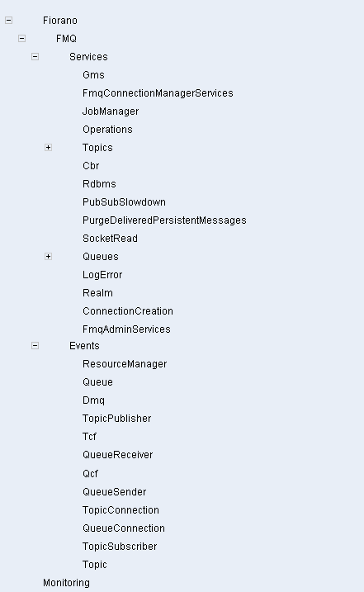Collapse the Fiorano root node
The height and width of the screenshot is (592, 364).
click(x=9, y=21)
